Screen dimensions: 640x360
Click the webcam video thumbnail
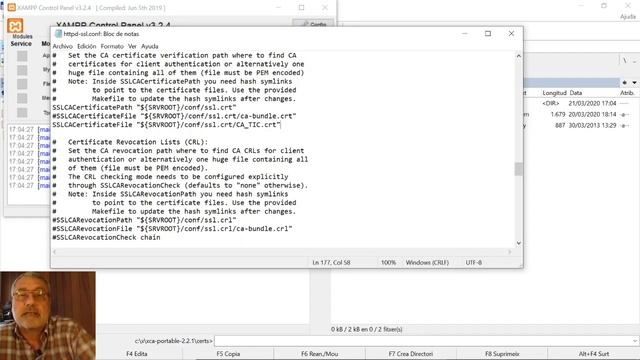coord(48,316)
